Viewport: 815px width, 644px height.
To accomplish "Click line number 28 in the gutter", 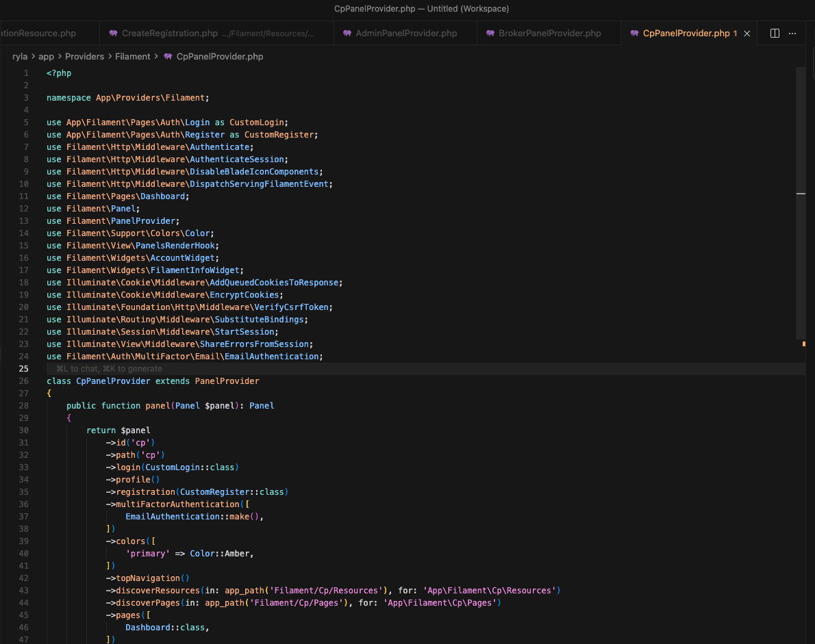I will [x=24, y=406].
